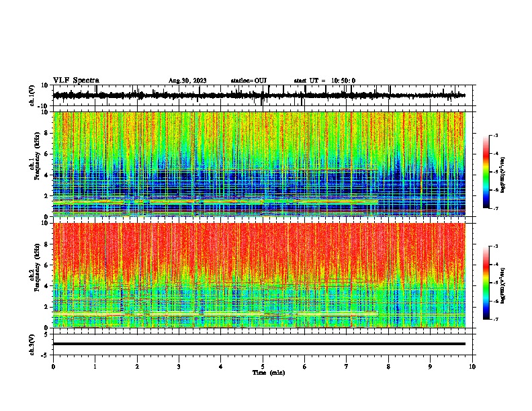Click the log(PSD) label beside ch.1 color scale
Image resolution: width=532 pixels, height=411 pixels.
[503, 175]
